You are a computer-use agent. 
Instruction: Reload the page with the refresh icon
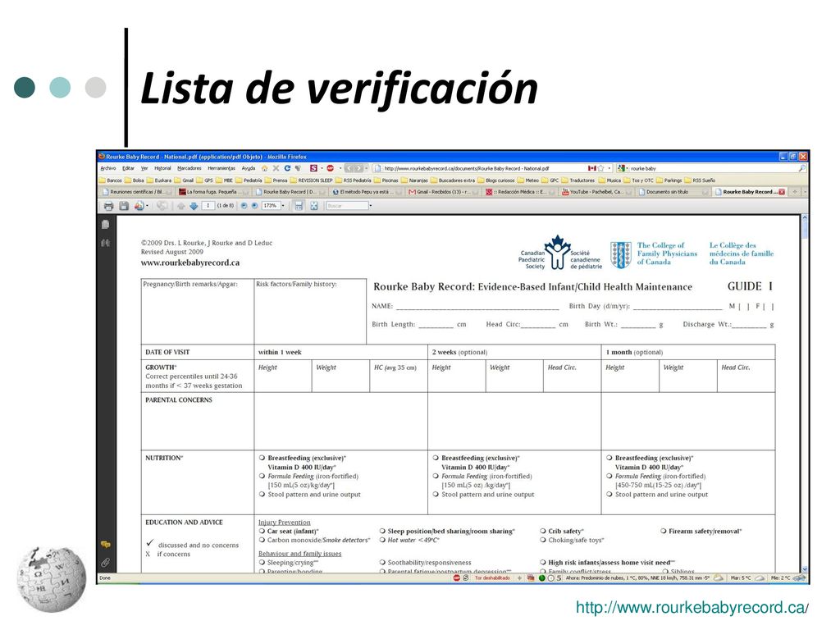pos(287,168)
